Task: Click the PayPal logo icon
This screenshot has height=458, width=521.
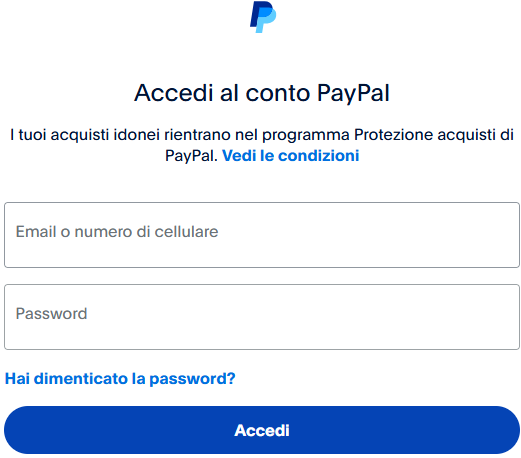Action: click(x=263, y=17)
